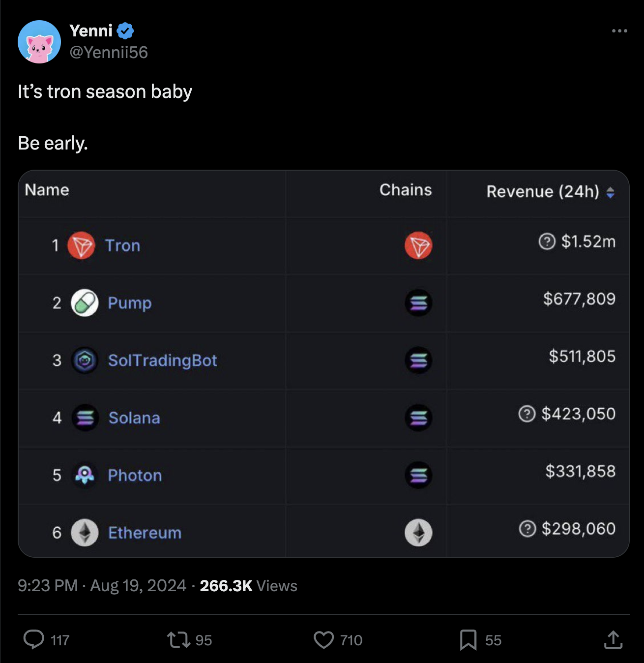644x663 pixels.
Task: Share the tweet via upload icon
Action: [613, 639]
